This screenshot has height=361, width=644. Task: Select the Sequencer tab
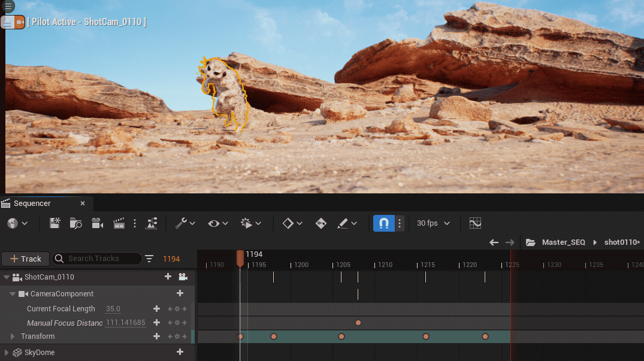pos(32,204)
